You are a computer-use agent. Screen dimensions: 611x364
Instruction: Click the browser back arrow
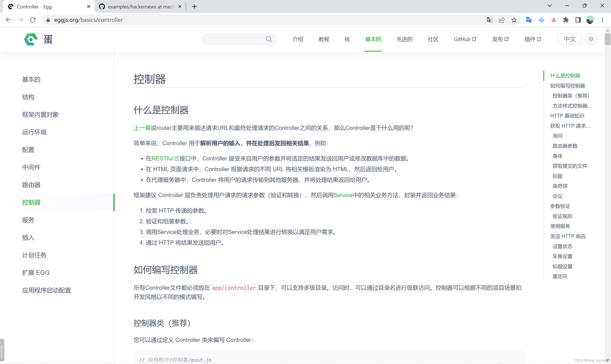(x=8, y=20)
